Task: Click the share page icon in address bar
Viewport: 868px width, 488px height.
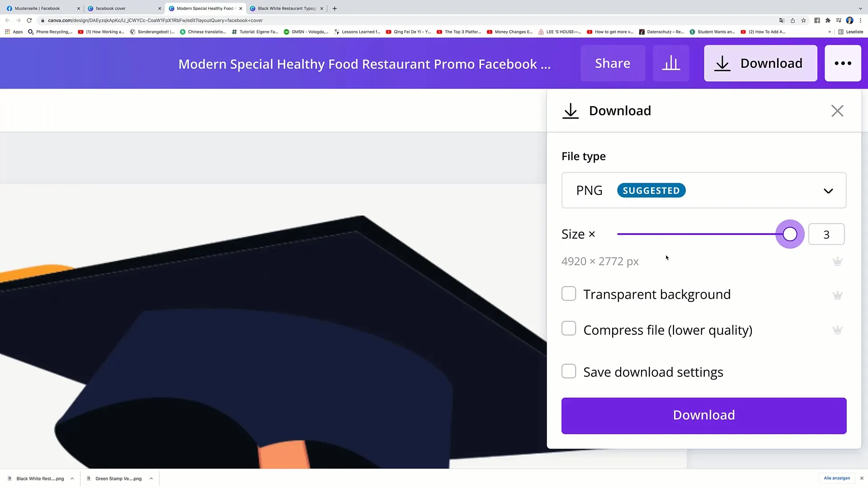Action: pyautogui.click(x=793, y=20)
